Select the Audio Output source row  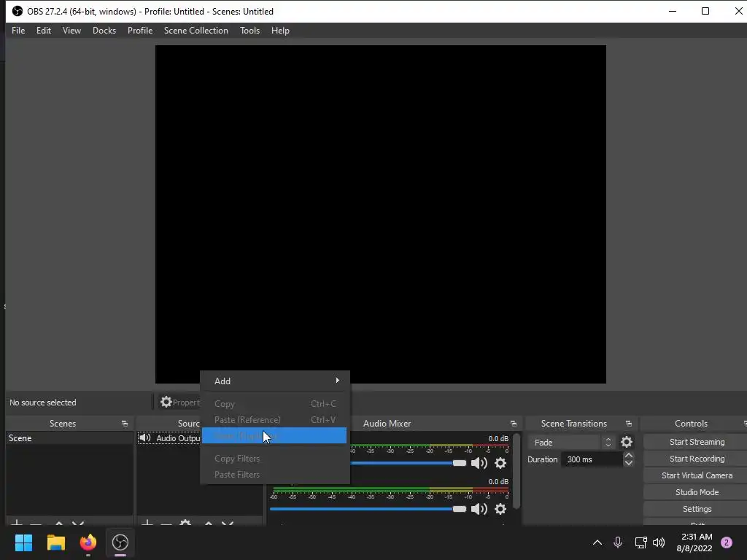[169, 438]
